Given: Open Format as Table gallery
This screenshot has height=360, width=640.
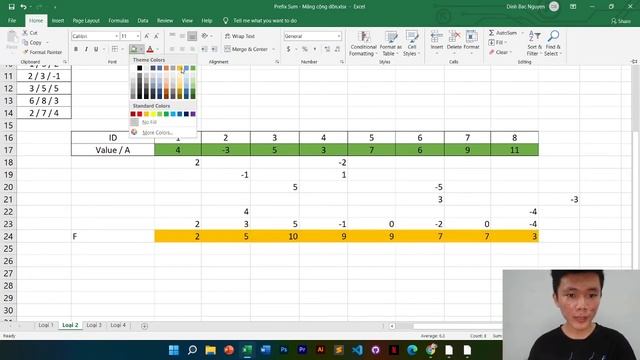Looking at the screenshot, I should (x=391, y=44).
